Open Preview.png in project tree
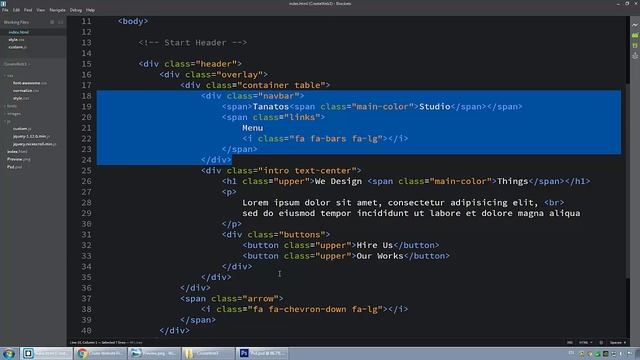640x360 pixels. (x=18, y=159)
